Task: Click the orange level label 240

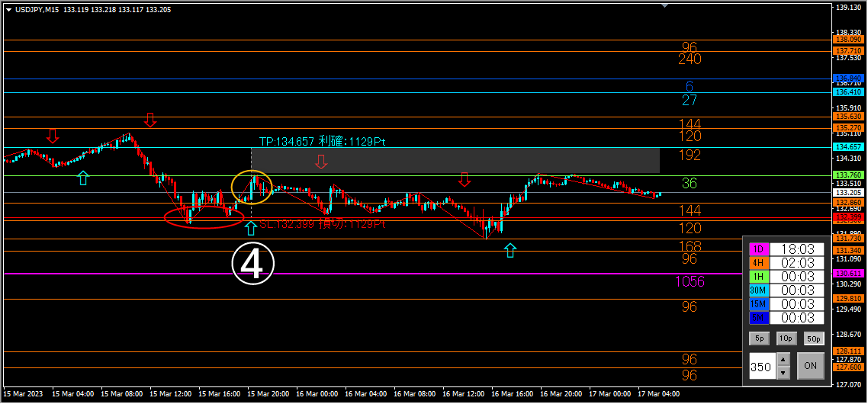Action: [x=690, y=59]
